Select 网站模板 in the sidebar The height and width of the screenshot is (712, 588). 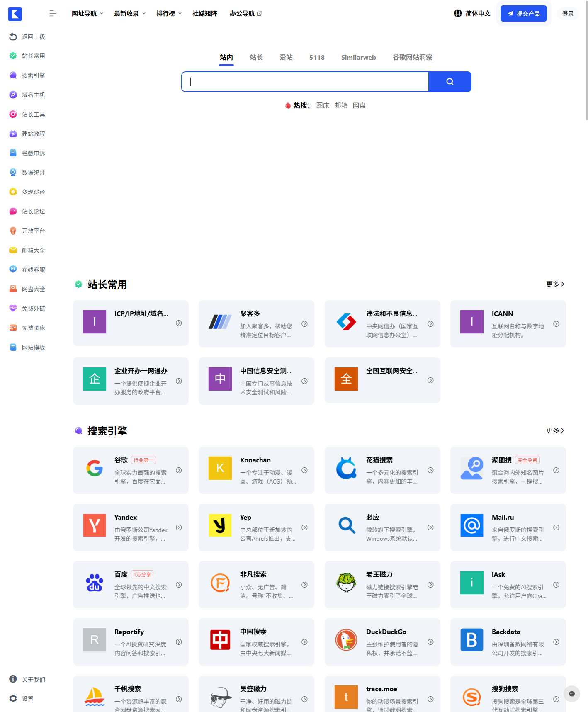click(x=27, y=347)
